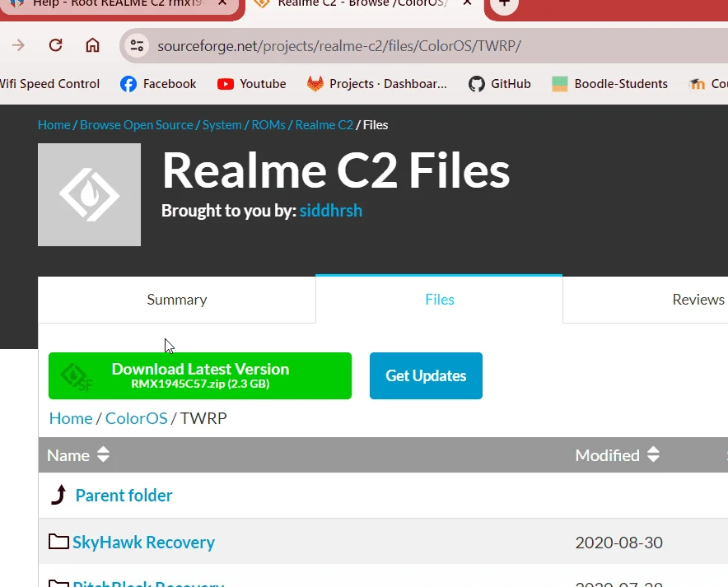Click ROMs breadcrumb link
This screenshot has width=728, height=587.
click(x=268, y=125)
